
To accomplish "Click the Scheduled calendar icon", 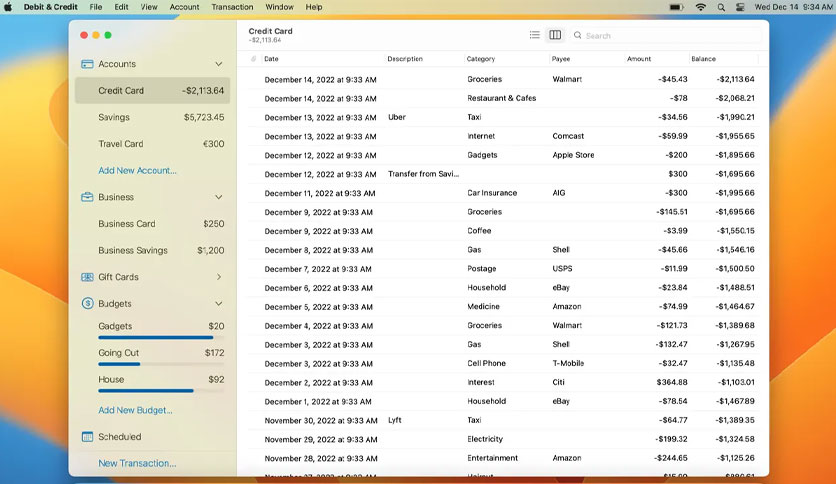I will point(87,437).
